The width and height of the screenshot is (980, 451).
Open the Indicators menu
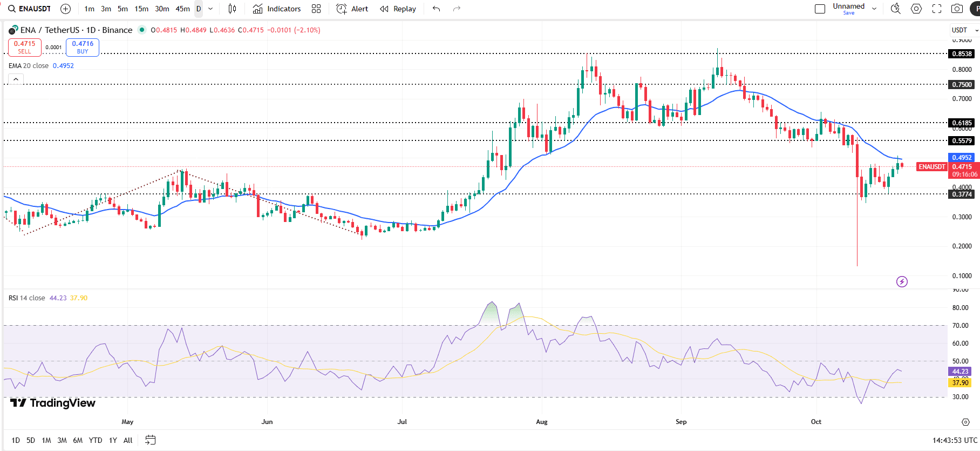pos(277,9)
